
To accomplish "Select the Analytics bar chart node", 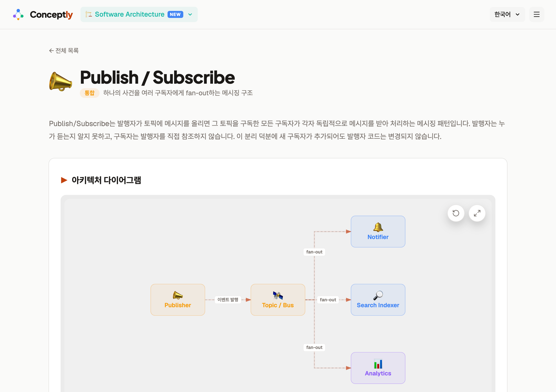I will tap(378, 368).
